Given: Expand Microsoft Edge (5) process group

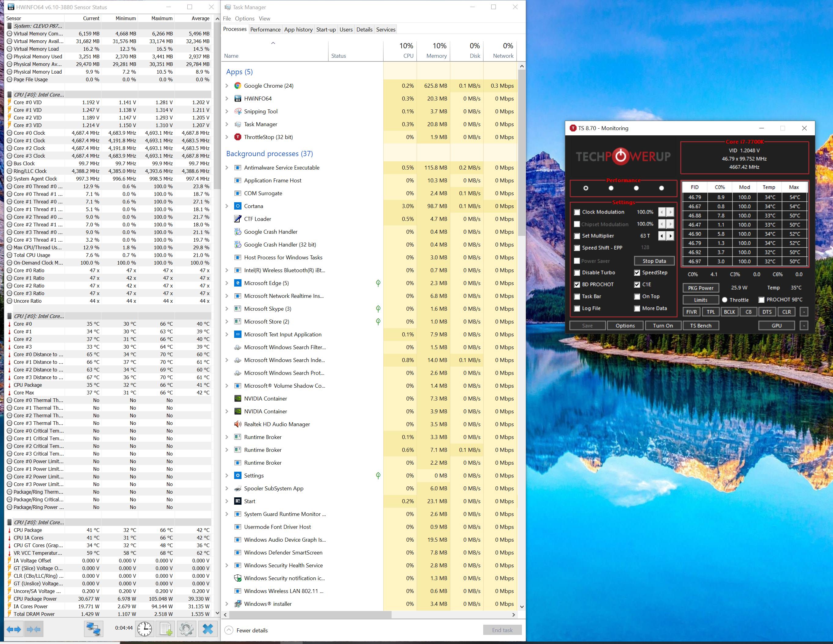Looking at the screenshot, I should 227,283.
